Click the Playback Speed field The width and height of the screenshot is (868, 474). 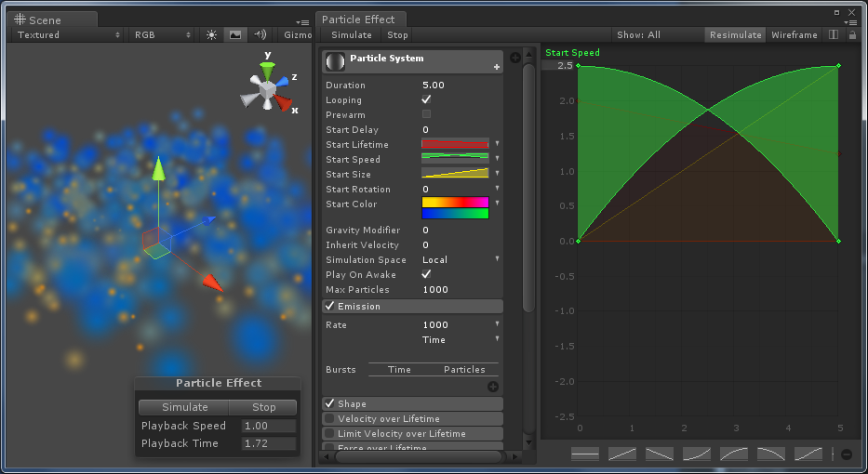click(269, 426)
